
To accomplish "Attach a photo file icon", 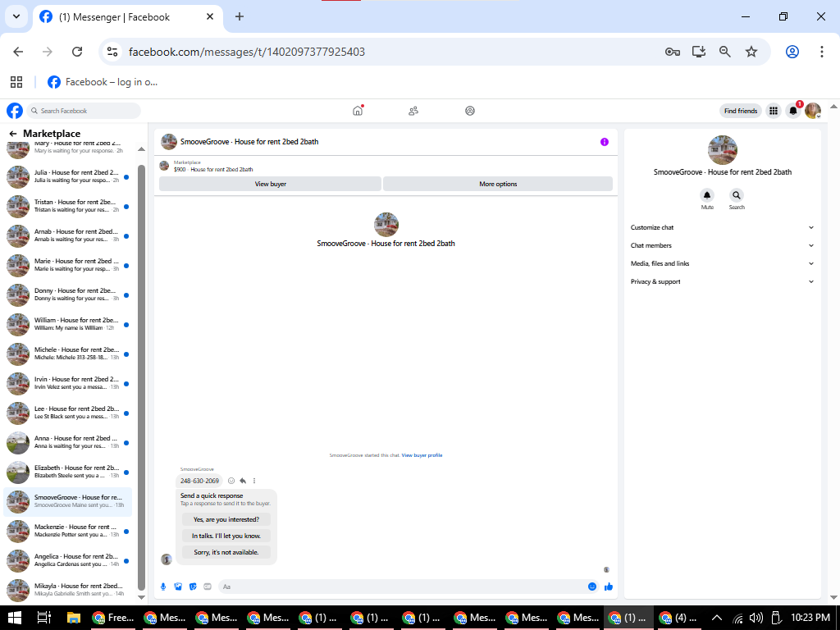I will click(178, 587).
